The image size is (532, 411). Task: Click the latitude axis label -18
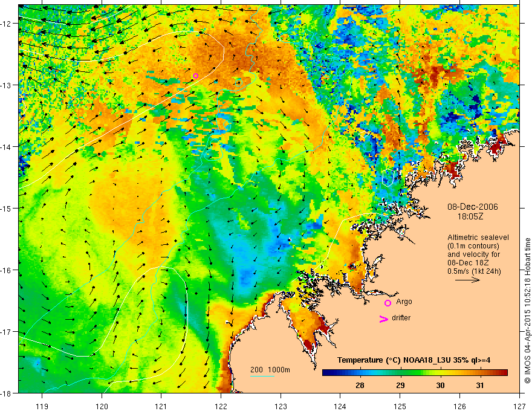pyautogui.click(x=7, y=393)
